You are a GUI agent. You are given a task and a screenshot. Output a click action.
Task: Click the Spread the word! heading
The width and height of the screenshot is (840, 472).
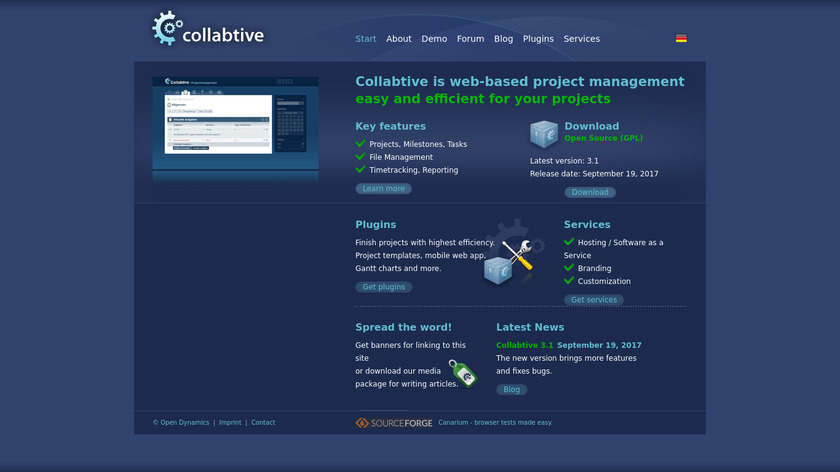403,327
